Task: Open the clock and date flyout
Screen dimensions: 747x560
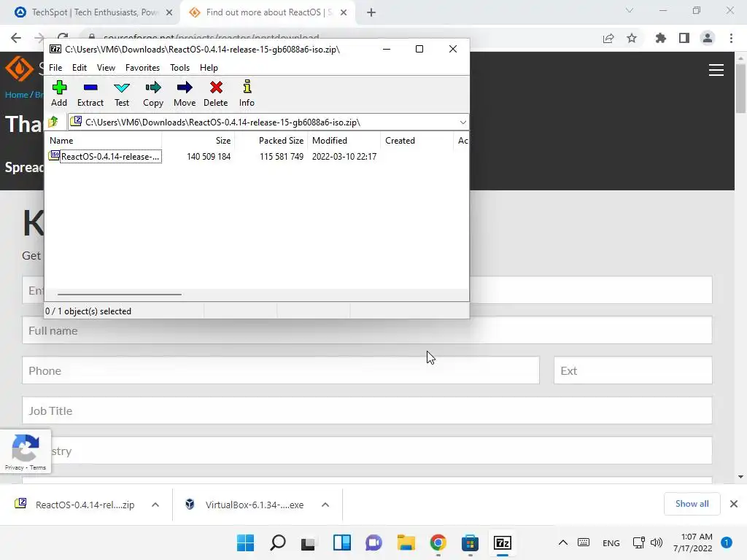Action: pos(693,542)
